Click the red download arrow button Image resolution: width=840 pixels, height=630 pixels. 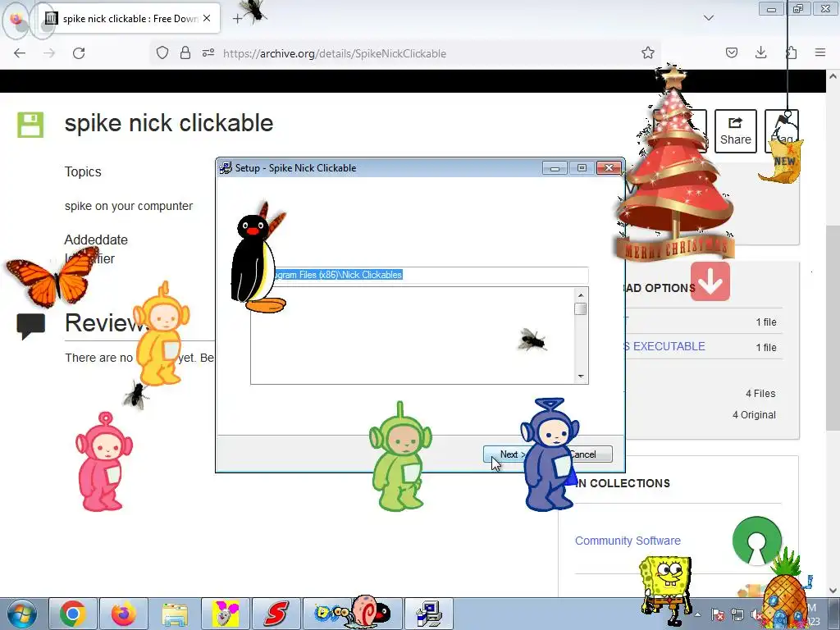tap(710, 281)
